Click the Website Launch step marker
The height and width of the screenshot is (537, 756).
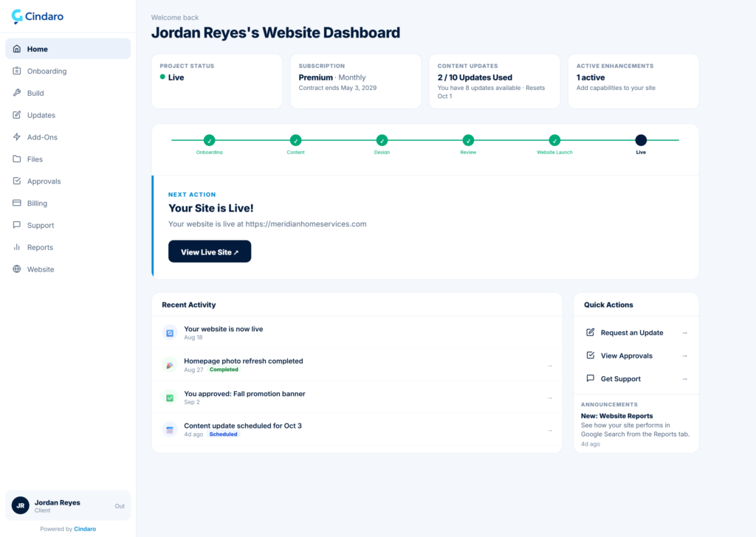[554, 140]
